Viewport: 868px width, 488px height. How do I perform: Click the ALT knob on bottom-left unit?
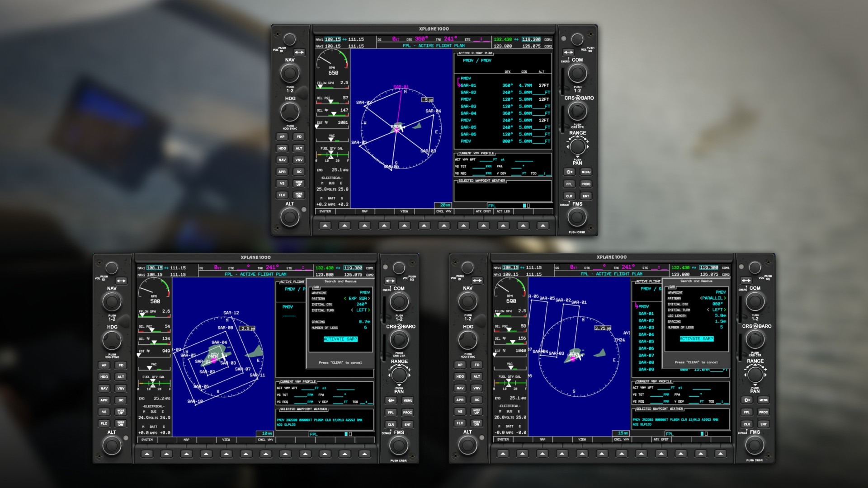click(x=112, y=446)
